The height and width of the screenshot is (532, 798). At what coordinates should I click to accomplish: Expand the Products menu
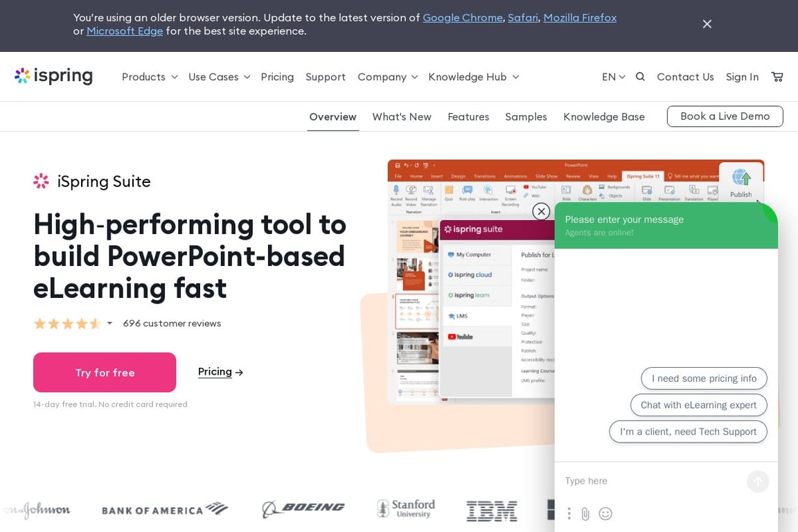tap(150, 77)
